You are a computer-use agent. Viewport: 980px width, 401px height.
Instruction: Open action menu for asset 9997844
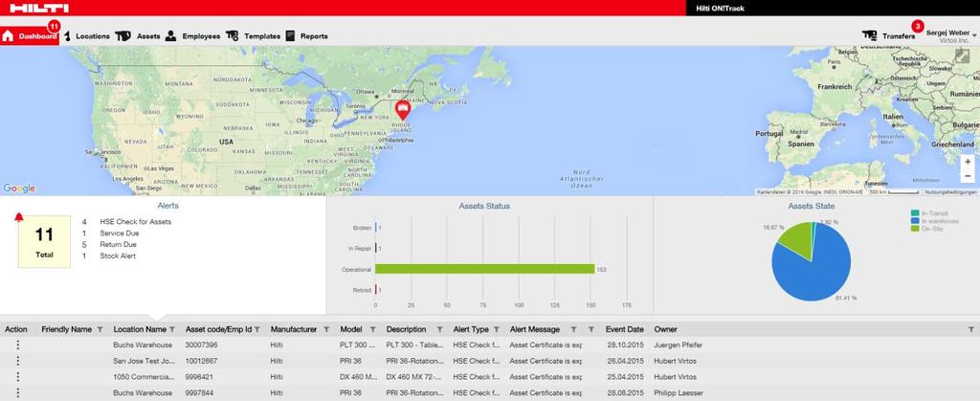[17, 393]
